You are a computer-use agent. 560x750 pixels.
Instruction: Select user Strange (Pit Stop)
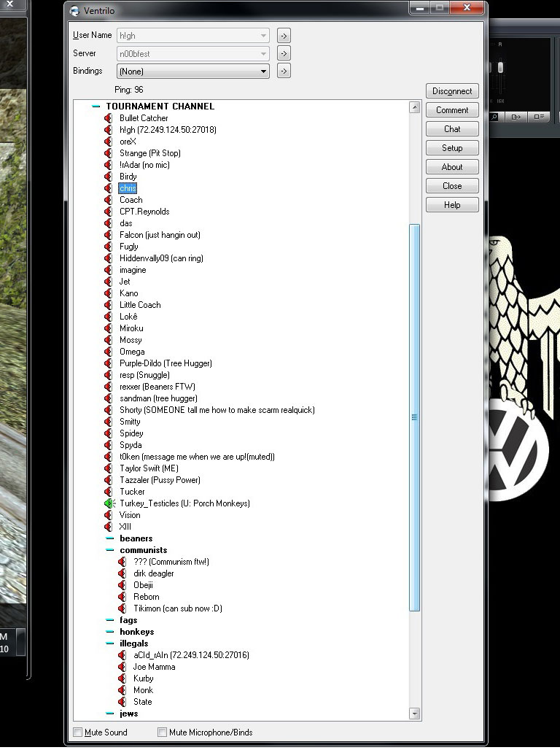(150, 153)
